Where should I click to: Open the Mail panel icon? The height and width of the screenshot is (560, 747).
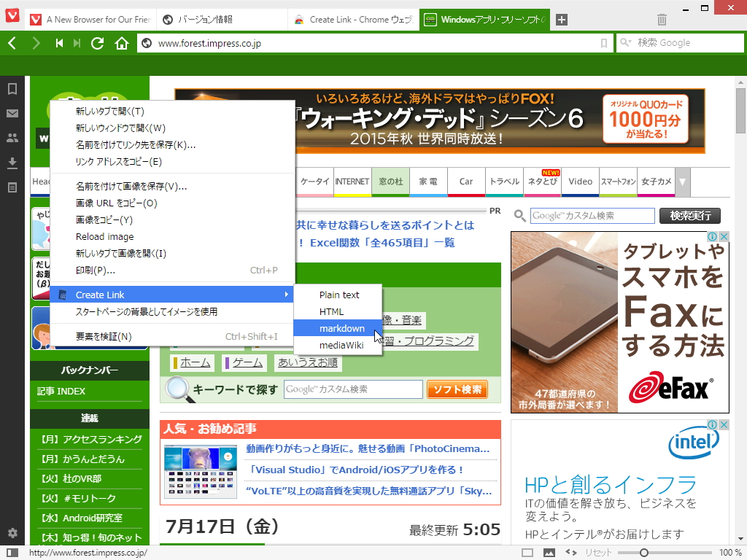coord(11,113)
